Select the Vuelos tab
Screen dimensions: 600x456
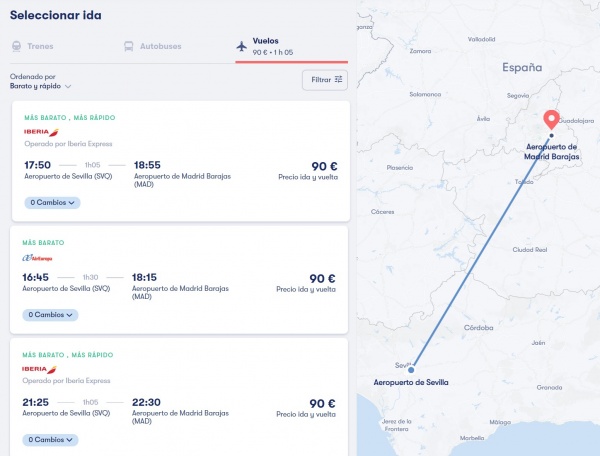pos(290,46)
